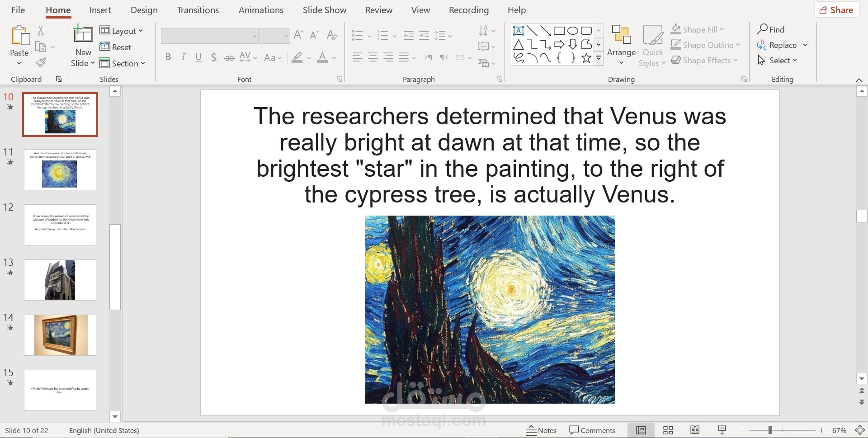Open the Font Color picker arrow
The height and width of the screenshot is (438, 868).
(334, 58)
